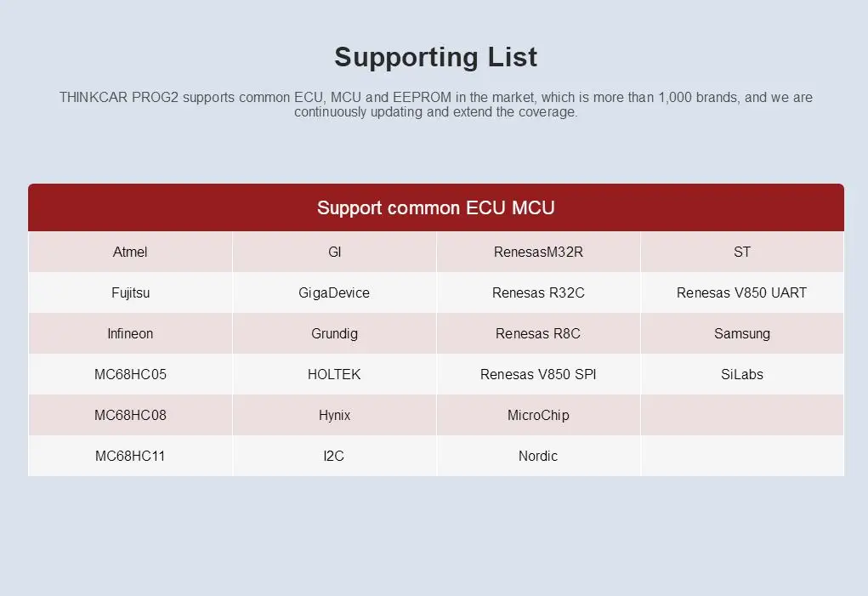
Task: Select MC68HC05 in the list
Action: tap(130, 374)
